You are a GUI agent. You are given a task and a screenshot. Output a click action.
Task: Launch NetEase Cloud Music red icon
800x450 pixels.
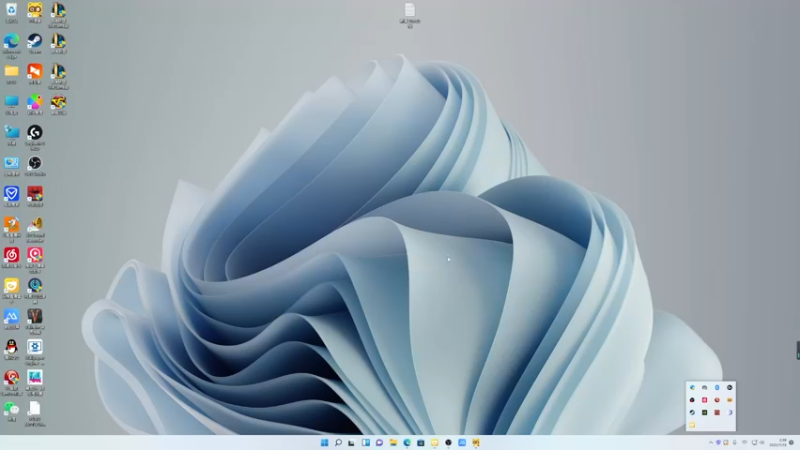11,257
